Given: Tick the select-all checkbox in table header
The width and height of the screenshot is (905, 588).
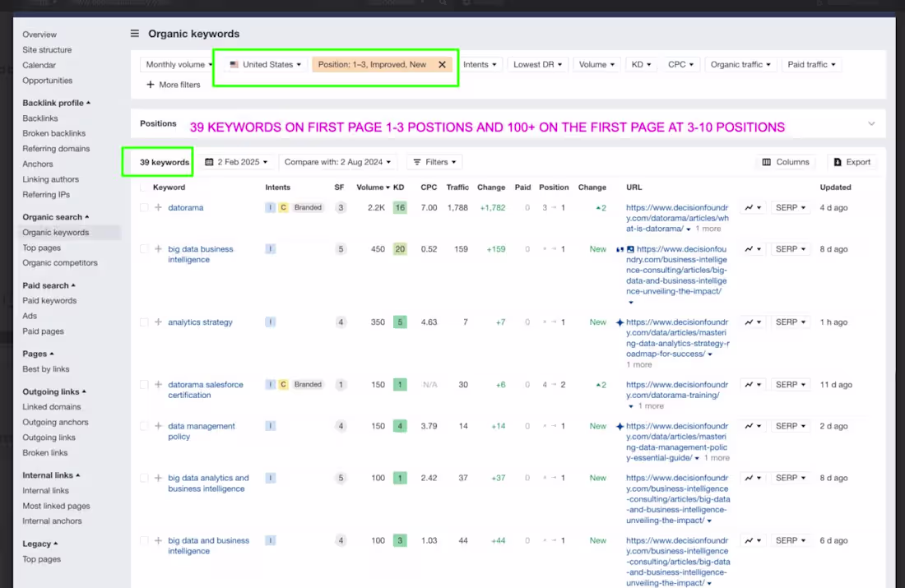Looking at the screenshot, I should 143,187.
